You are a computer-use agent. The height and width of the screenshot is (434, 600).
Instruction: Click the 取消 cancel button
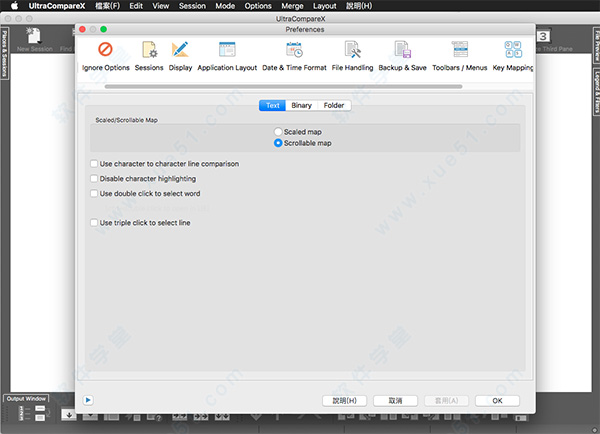coord(395,400)
